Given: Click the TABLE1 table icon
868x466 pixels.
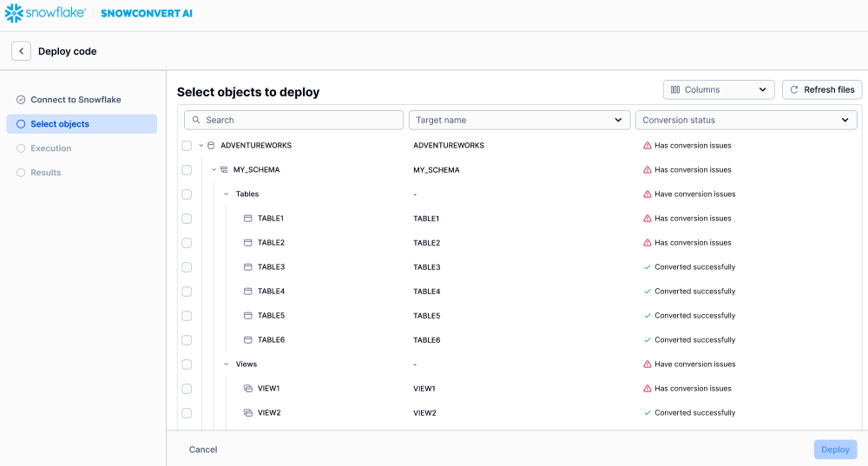Looking at the screenshot, I should pos(247,219).
